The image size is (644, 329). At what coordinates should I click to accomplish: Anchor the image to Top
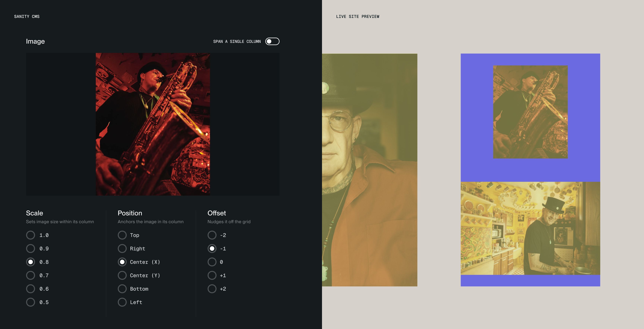[122, 235]
